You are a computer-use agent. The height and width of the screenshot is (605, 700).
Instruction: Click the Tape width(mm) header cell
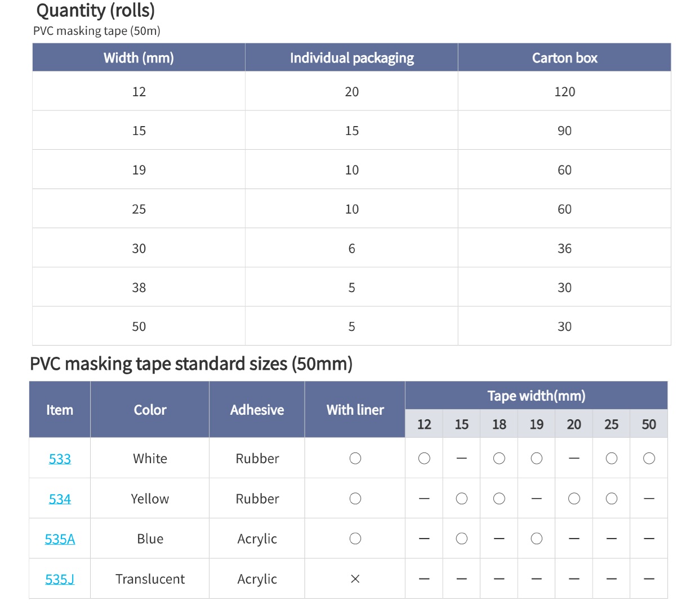tap(536, 396)
